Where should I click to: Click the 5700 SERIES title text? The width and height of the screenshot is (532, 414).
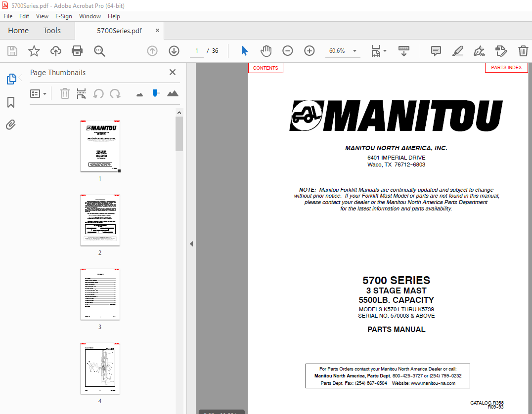tap(397, 281)
